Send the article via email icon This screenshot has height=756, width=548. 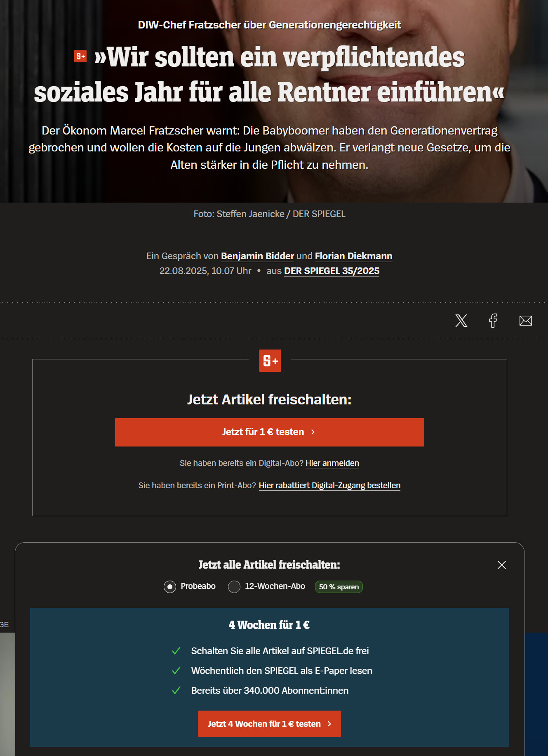click(x=525, y=321)
